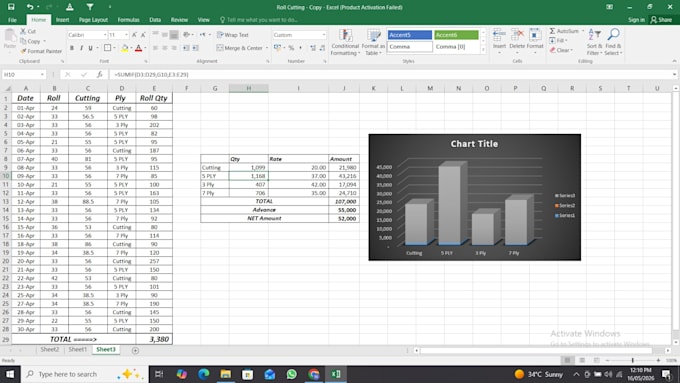680x383 pixels.
Task: Open number format dropdown showing Custom
Action: coord(324,35)
